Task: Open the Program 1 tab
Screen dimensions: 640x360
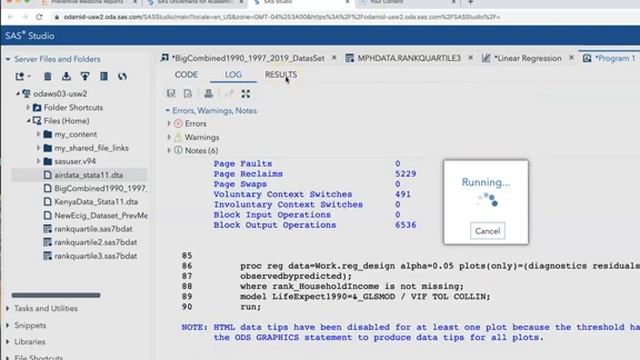Action: click(x=615, y=58)
